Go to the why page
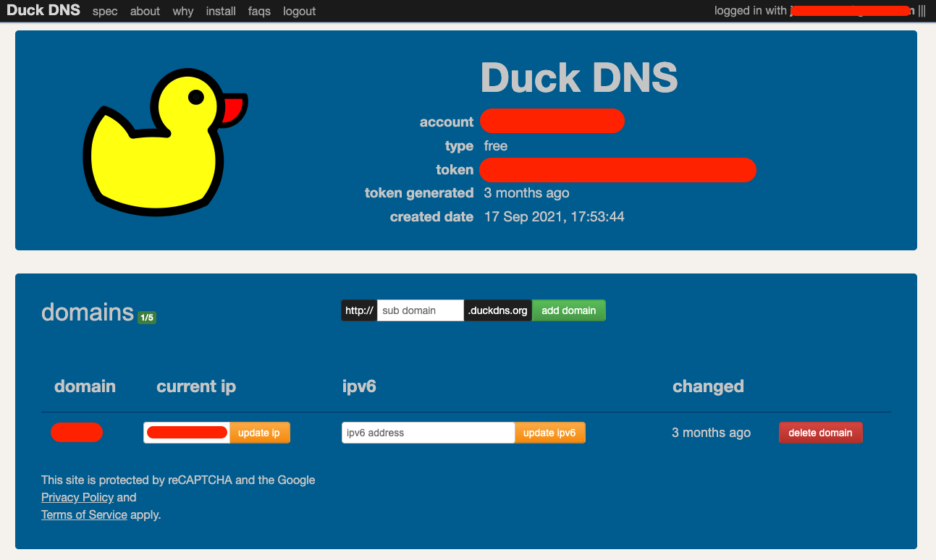 [183, 12]
